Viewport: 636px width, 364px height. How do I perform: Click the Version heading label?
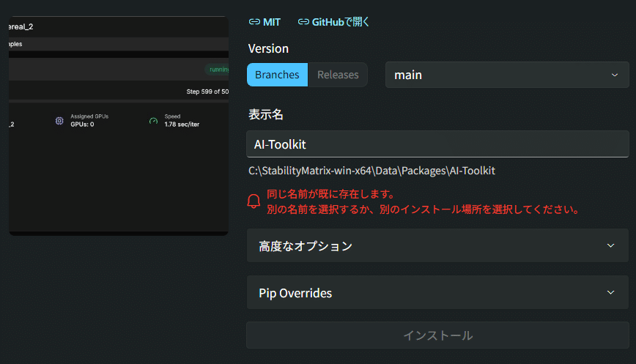pos(268,48)
